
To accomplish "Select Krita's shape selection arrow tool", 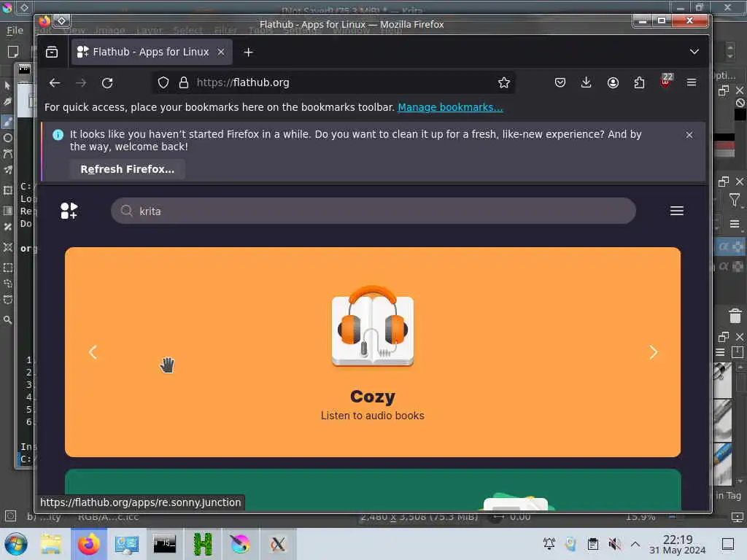I will click(7, 86).
